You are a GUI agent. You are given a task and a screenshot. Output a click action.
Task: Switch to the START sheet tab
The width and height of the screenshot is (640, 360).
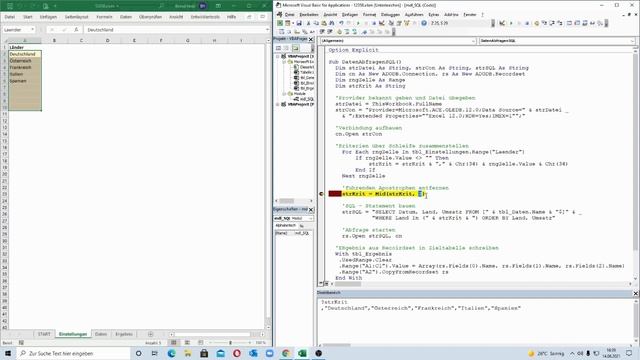(44, 334)
